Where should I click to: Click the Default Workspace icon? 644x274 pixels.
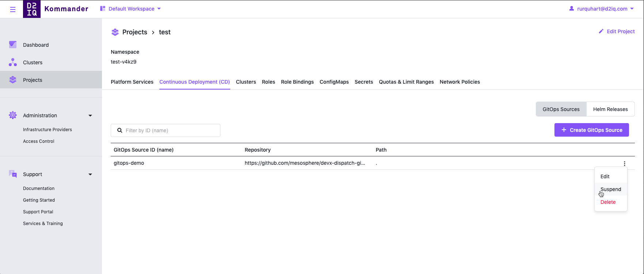point(103,8)
